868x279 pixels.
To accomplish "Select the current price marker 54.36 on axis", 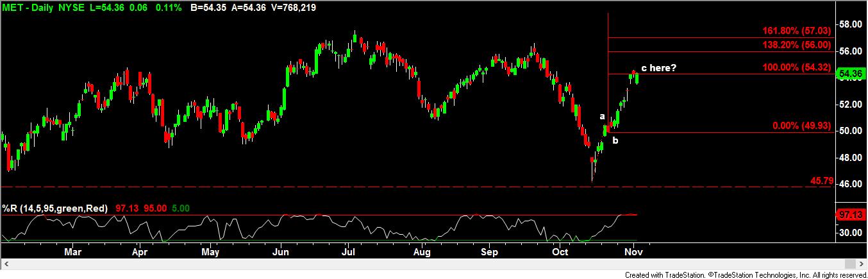I will pos(852,74).
